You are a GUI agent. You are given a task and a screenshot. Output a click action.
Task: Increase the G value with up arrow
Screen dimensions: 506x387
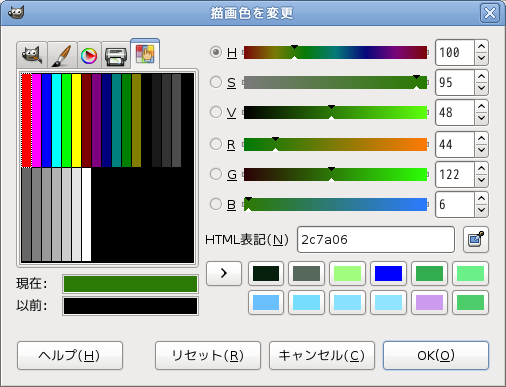coord(481,169)
